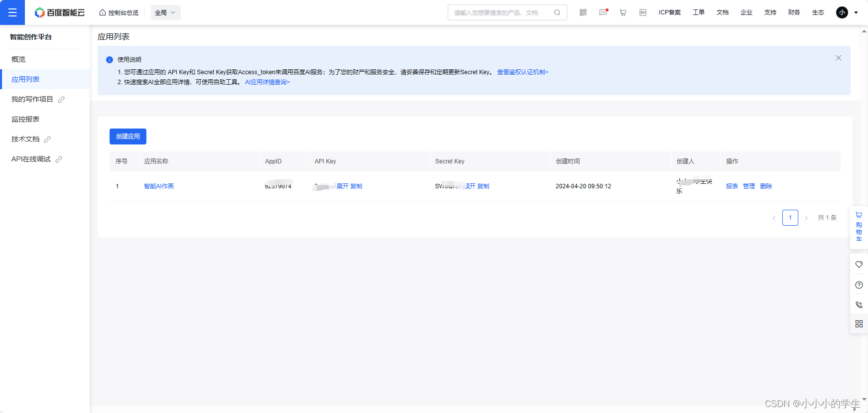Image resolution: width=868 pixels, height=413 pixels.
Task: Open the 智能AI作画 application
Action: click(159, 186)
